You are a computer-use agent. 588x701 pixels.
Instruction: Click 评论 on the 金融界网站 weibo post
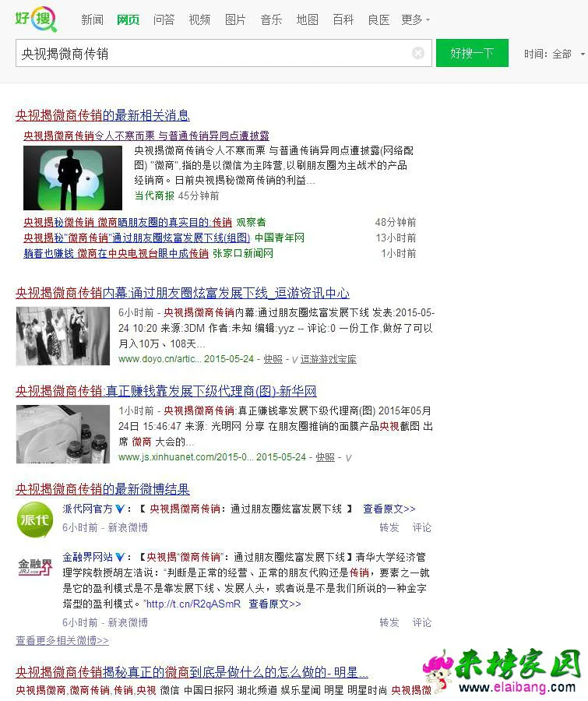tap(422, 622)
